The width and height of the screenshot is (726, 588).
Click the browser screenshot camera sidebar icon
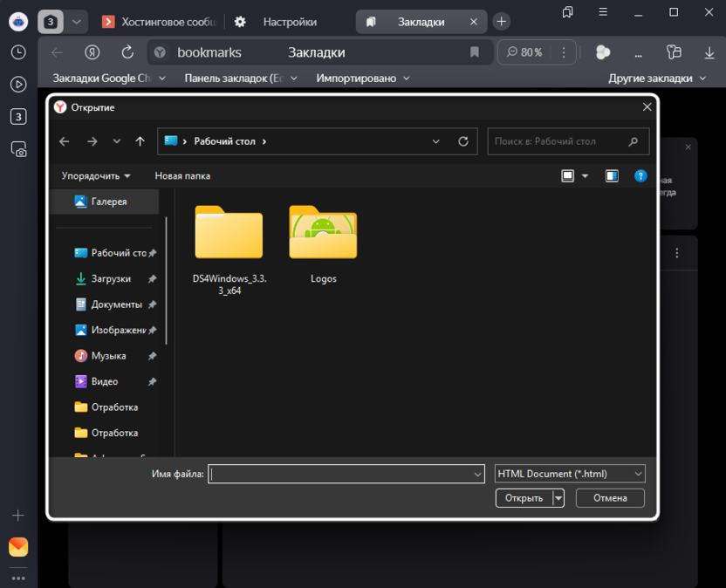click(x=18, y=150)
